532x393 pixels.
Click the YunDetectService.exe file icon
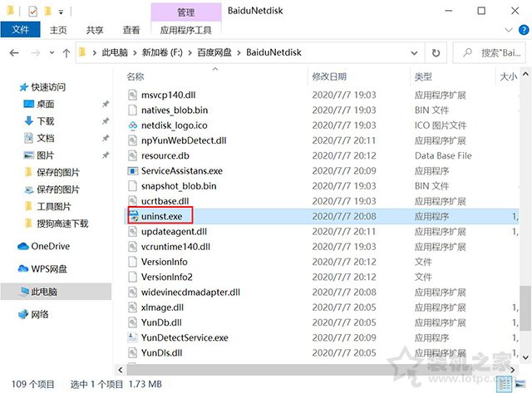133,337
